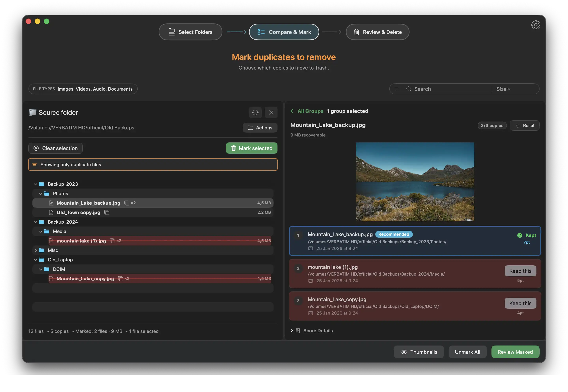
Task: Remove source folder with X icon
Action: point(271,112)
